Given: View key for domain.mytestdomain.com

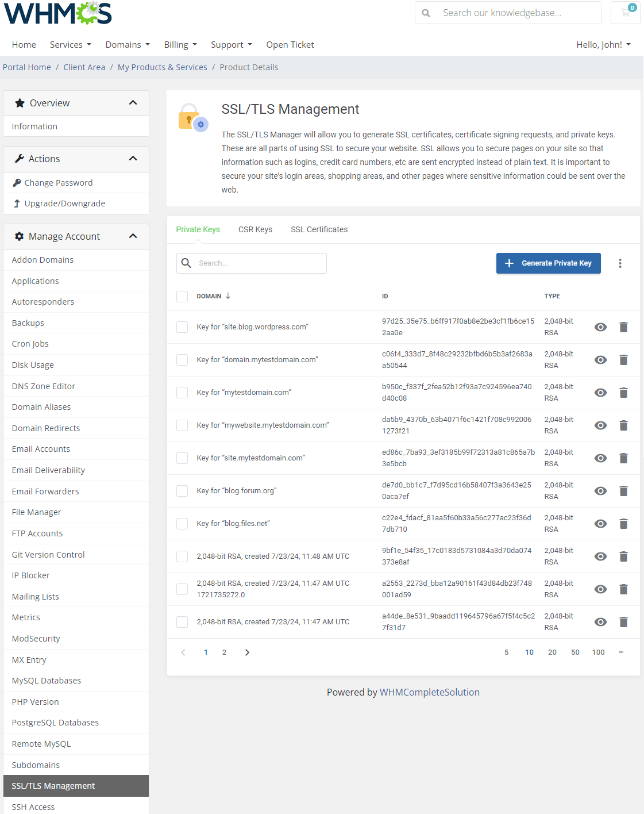Looking at the screenshot, I should click(x=600, y=360).
